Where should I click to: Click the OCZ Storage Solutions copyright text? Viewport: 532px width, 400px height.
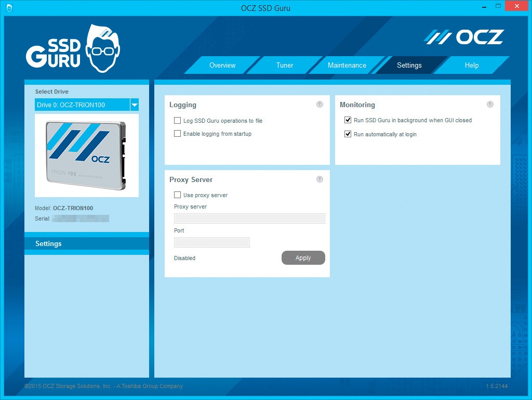103,386
